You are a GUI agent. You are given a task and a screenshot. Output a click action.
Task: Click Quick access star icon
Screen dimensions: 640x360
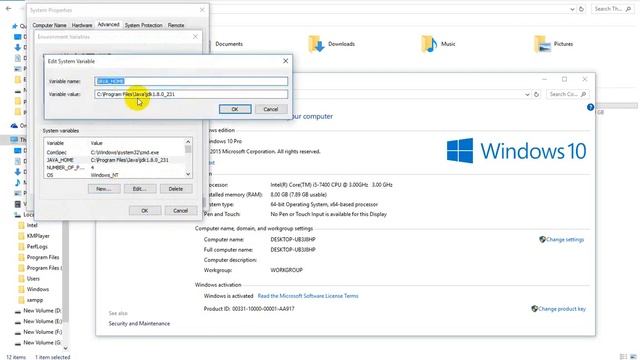tap(15, 26)
